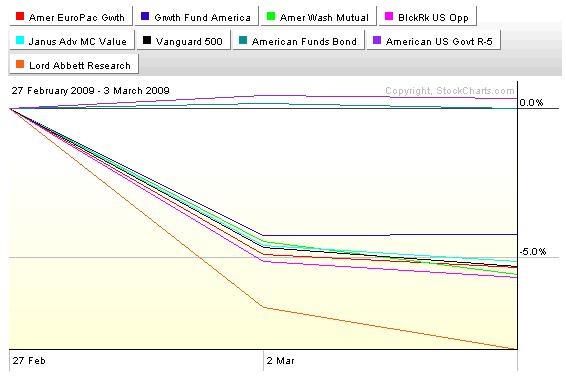The height and width of the screenshot is (376, 566).
Task: Select the Janus Adv MC Value legend button
Action: click(x=72, y=40)
